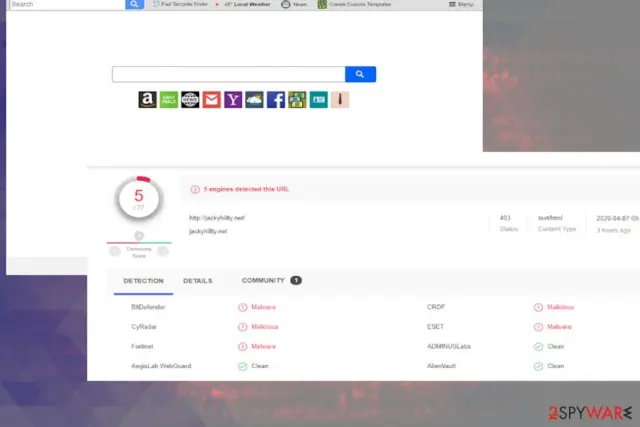This screenshot has width=640, height=427.
Task: Open the jackyhillty.net URL link
Action: (217, 218)
